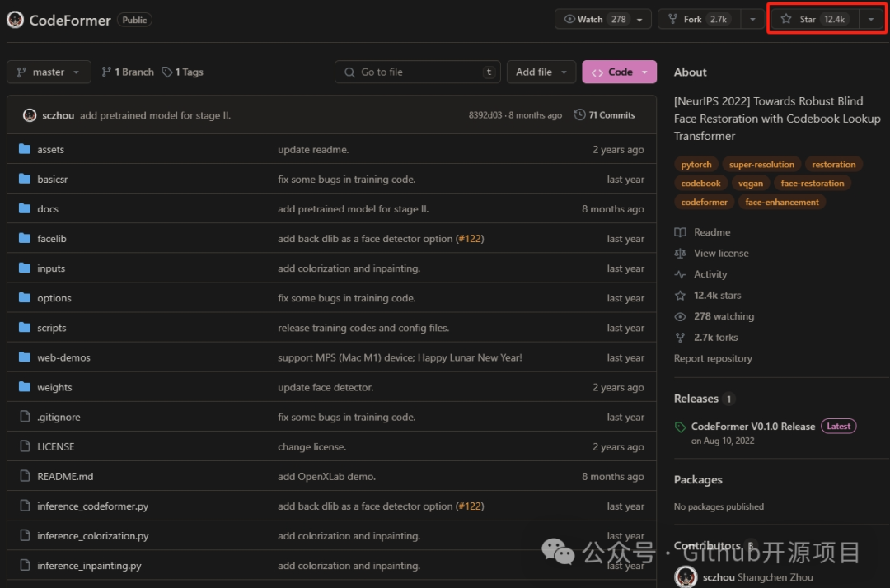This screenshot has width=890, height=588.
Task: Click the Go to file search field
Action: (418, 72)
